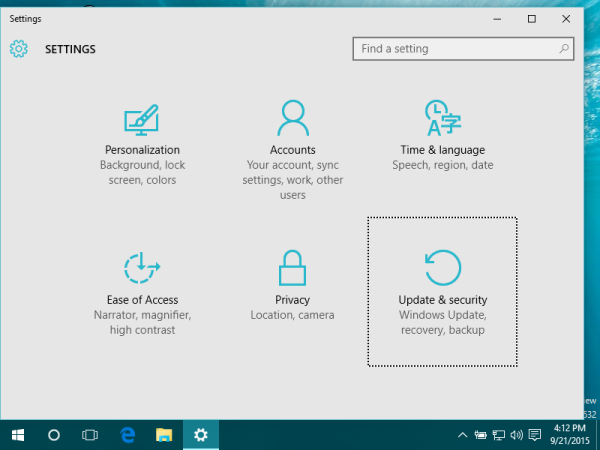Show hidden tray icons chevron
This screenshot has width=600, height=450.
pos(462,435)
